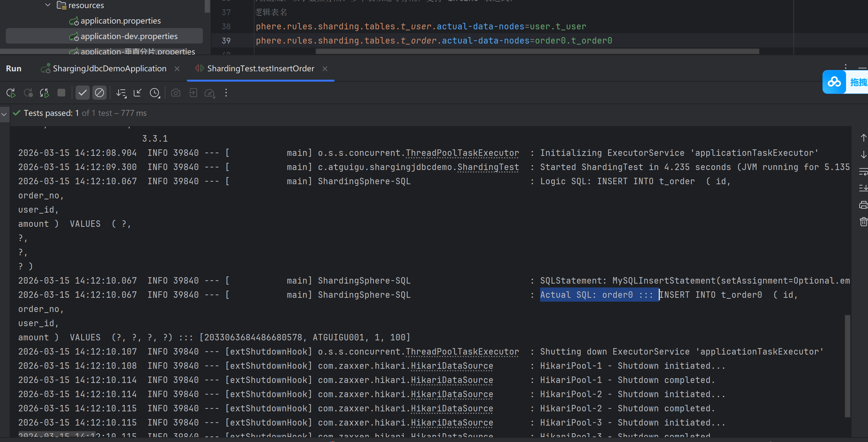The height and width of the screenshot is (442, 868).
Task: Toggle Show Ignored tests filter
Action: tap(99, 93)
